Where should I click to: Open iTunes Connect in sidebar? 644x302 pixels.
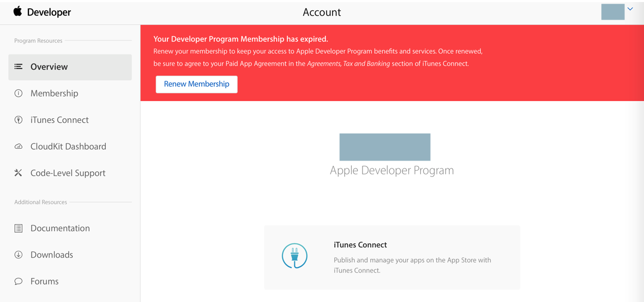(x=59, y=120)
